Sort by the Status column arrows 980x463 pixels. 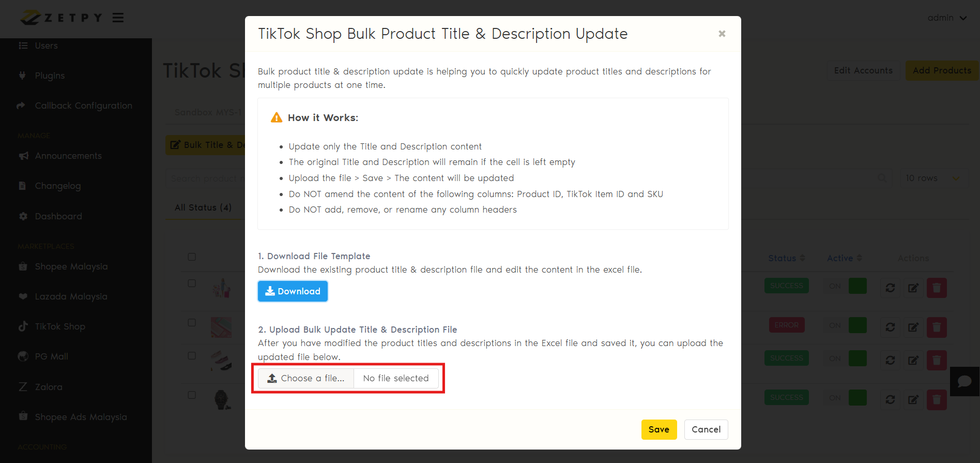pyautogui.click(x=802, y=258)
